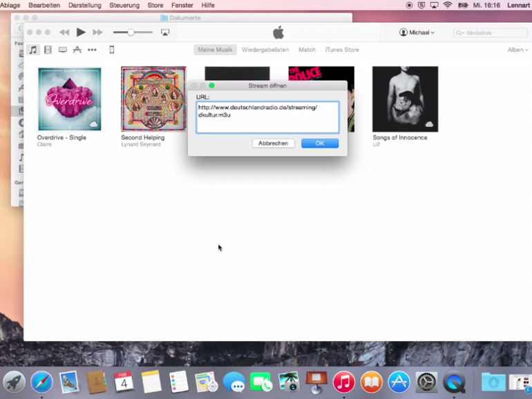Open iTunes from the Dock
The width and height of the screenshot is (532, 399).
pyautogui.click(x=343, y=382)
